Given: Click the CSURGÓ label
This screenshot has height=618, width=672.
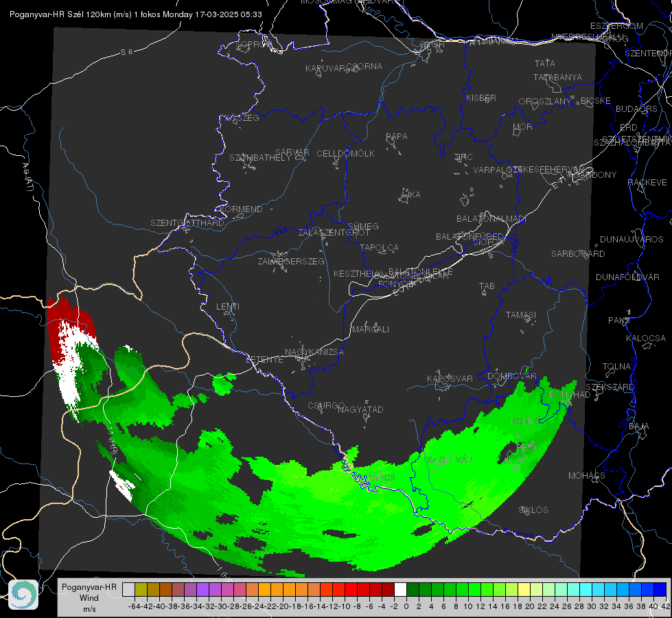Looking at the screenshot, I should [x=326, y=406].
